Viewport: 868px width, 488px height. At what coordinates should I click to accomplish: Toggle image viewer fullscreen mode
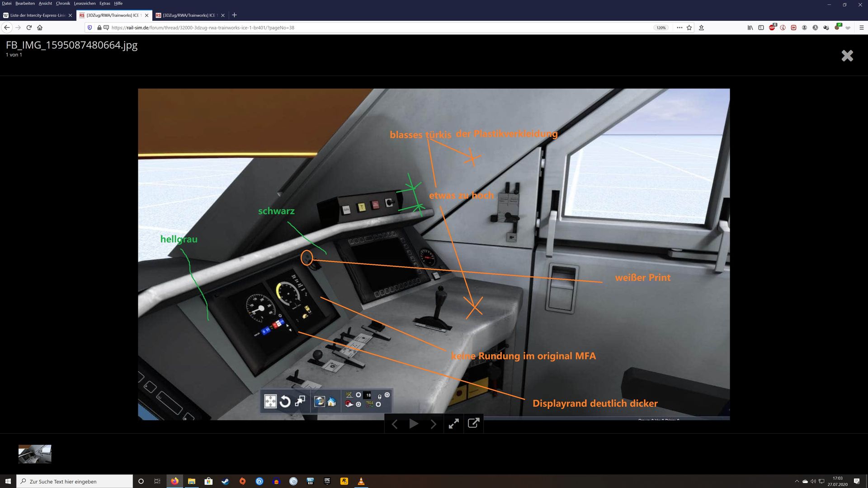point(453,424)
